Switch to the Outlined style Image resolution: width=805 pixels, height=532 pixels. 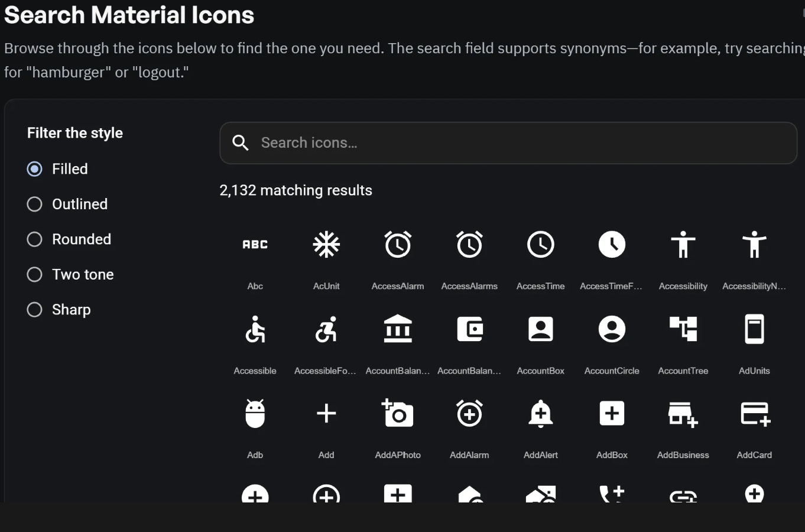(35, 205)
